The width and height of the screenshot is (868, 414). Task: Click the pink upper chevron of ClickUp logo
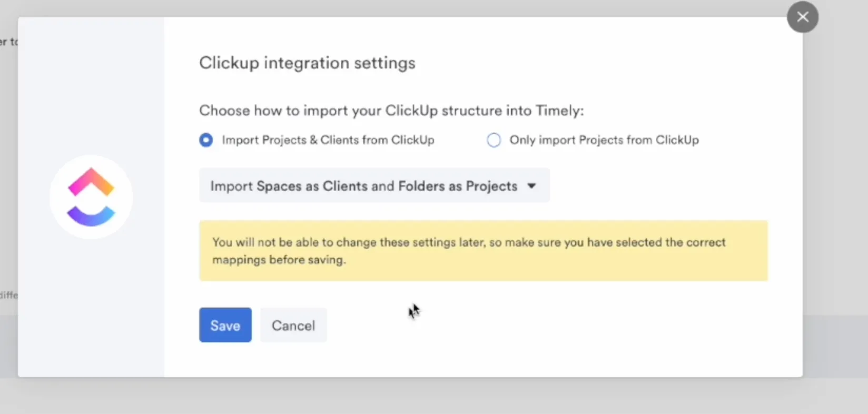click(x=91, y=181)
